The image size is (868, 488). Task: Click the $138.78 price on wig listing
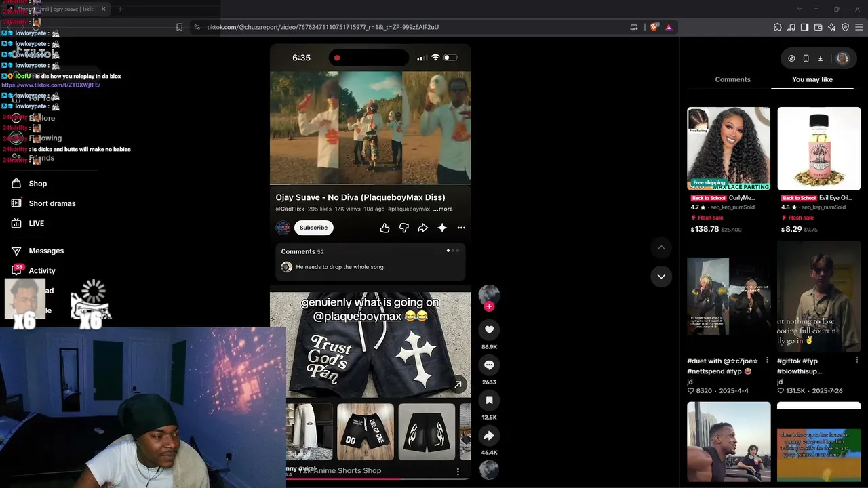point(705,230)
